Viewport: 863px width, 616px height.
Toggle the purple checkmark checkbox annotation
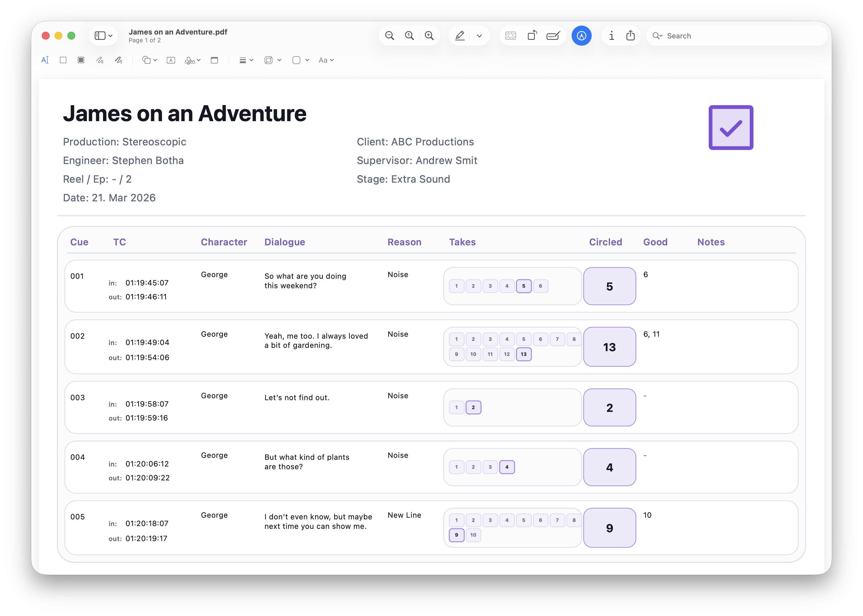point(730,128)
